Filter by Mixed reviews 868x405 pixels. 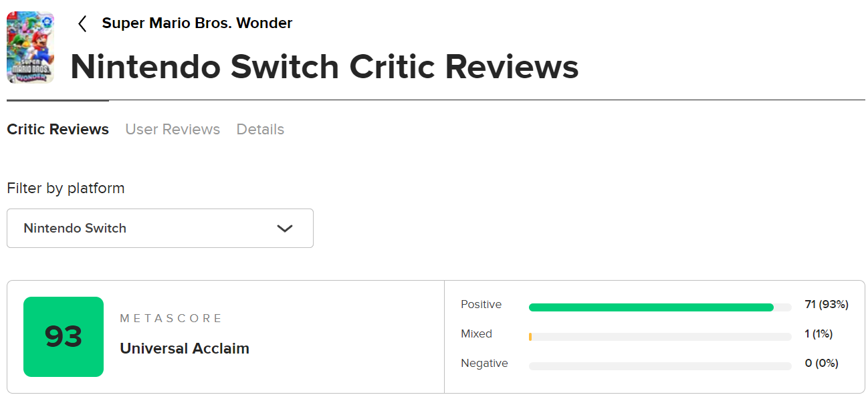[476, 334]
